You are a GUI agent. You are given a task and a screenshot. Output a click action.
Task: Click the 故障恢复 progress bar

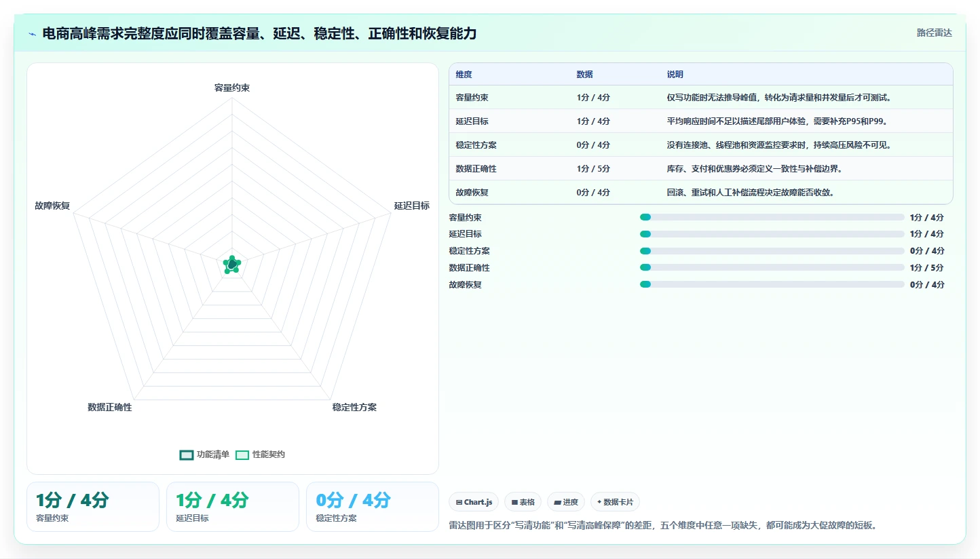(x=772, y=284)
